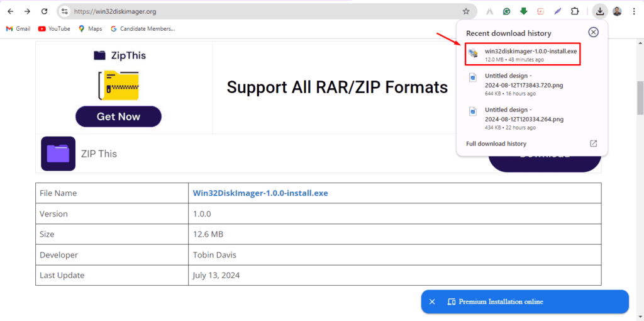The height and width of the screenshot is (321, 644).
Task: Click Full download history
Action: pos(496,144)
